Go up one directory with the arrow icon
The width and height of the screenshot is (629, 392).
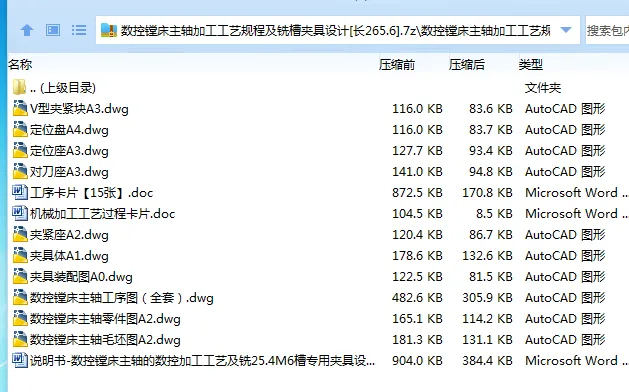click(x=27, y=30)
